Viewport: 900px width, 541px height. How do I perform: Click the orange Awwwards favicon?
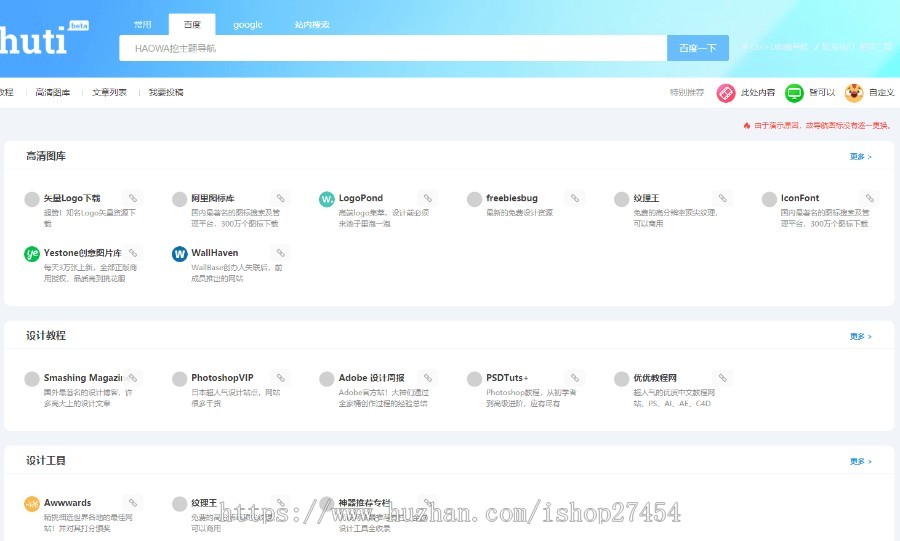[32, 504]
